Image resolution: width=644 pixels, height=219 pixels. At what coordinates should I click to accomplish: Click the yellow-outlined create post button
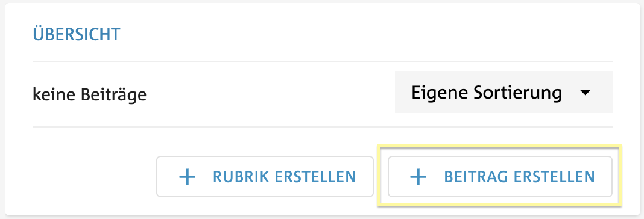pos(500,177)
